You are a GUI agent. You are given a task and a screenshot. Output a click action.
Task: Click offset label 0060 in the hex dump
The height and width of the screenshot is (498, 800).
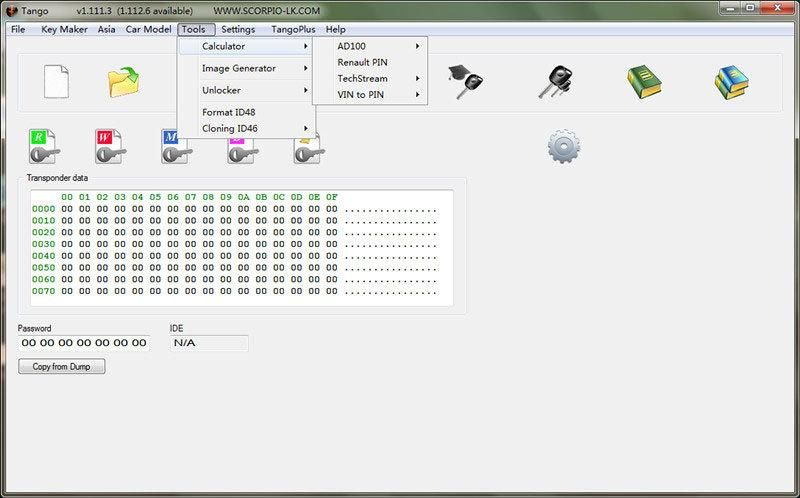pos(43,280)
